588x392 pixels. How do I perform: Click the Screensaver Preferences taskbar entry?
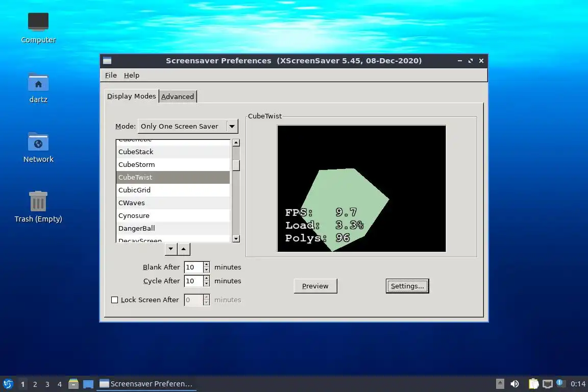point(146,384)
